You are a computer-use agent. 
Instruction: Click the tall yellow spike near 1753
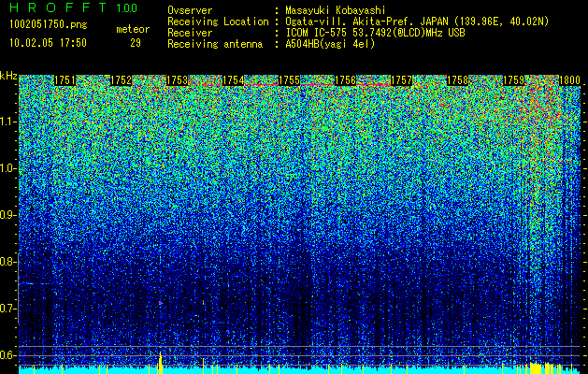pyautogui.click(x=161, y=362)
